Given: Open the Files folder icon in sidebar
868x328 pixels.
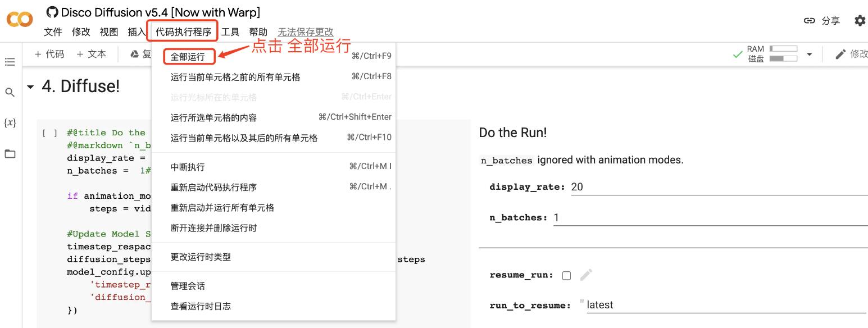Looking at the screenshot, I should 10,154.
